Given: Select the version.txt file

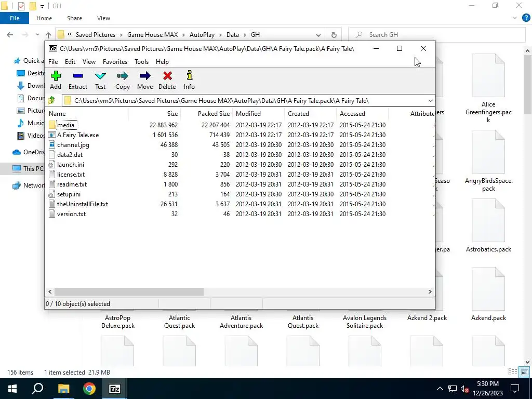Looking at the screenshot, I should coord(71,214).
